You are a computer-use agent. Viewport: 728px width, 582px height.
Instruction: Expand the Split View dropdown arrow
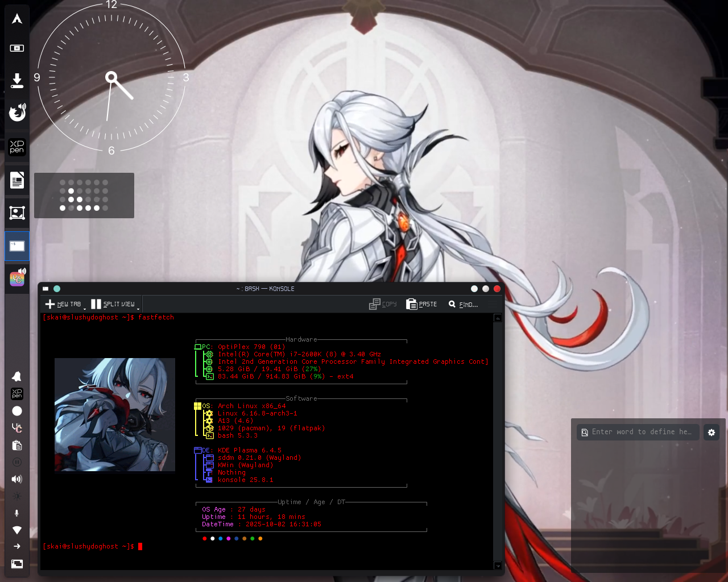[138, 309]
